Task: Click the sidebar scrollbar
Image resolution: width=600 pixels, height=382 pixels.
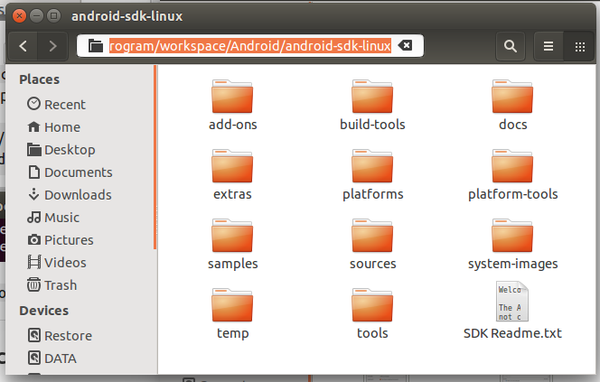Action: tap(155, 157)
